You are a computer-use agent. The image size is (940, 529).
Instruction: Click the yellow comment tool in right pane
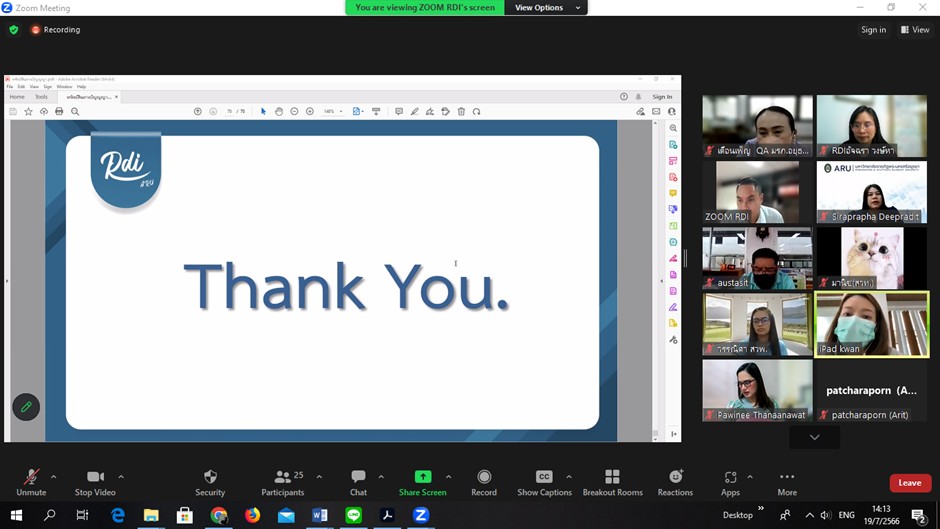(x=673, y=193)
